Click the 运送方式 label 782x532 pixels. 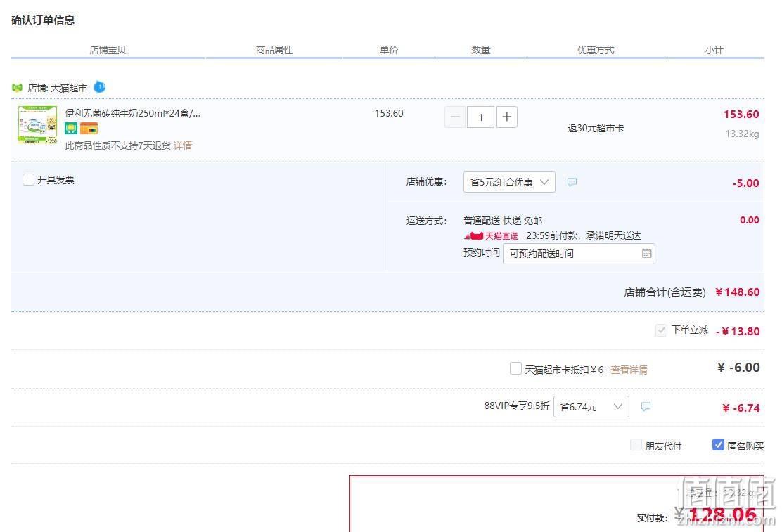tap(426, 221)
